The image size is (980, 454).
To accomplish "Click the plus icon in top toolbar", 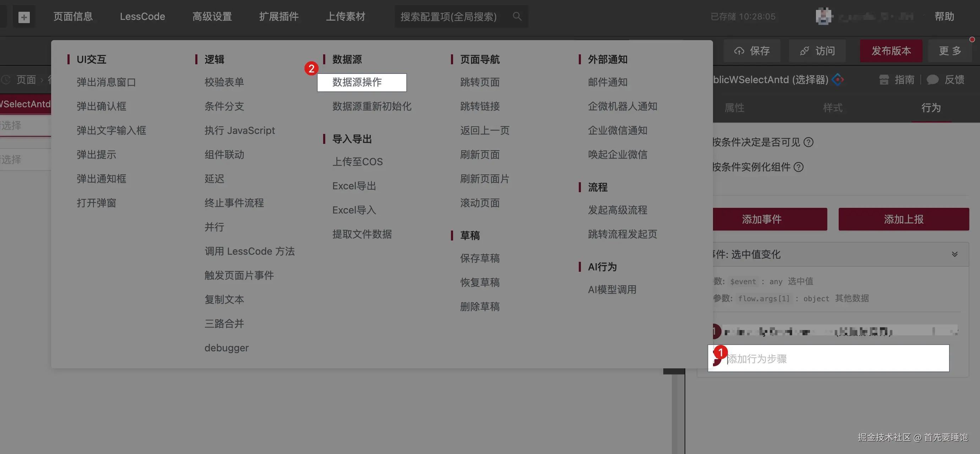I will tap(24, 17).
